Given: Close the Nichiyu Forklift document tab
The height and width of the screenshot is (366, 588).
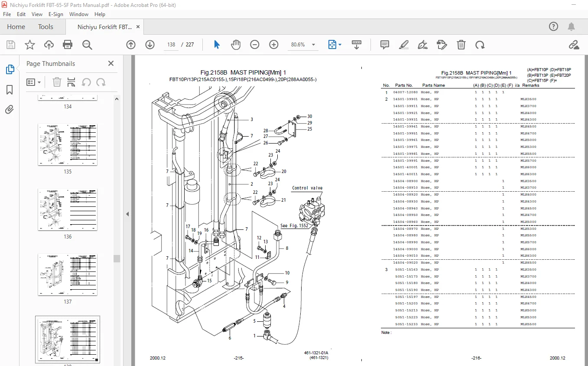Looking at the screenshot, I should click(x=138, y=27).
